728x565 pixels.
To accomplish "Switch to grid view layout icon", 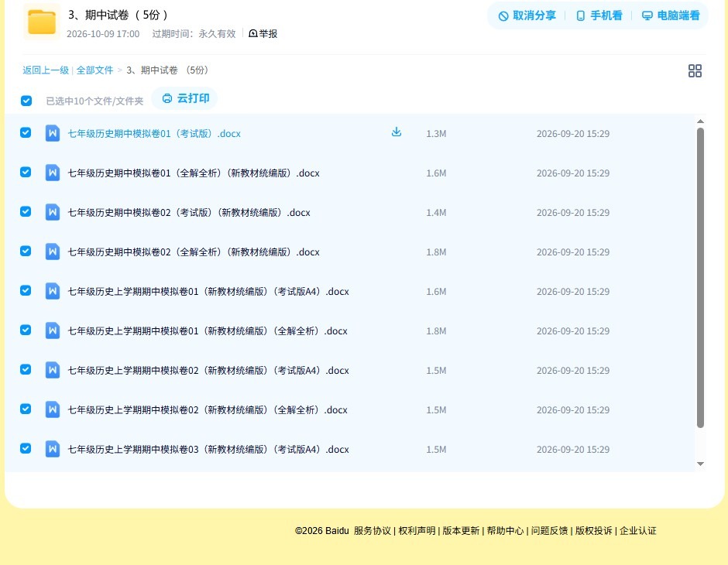I will tap(695, 70).
